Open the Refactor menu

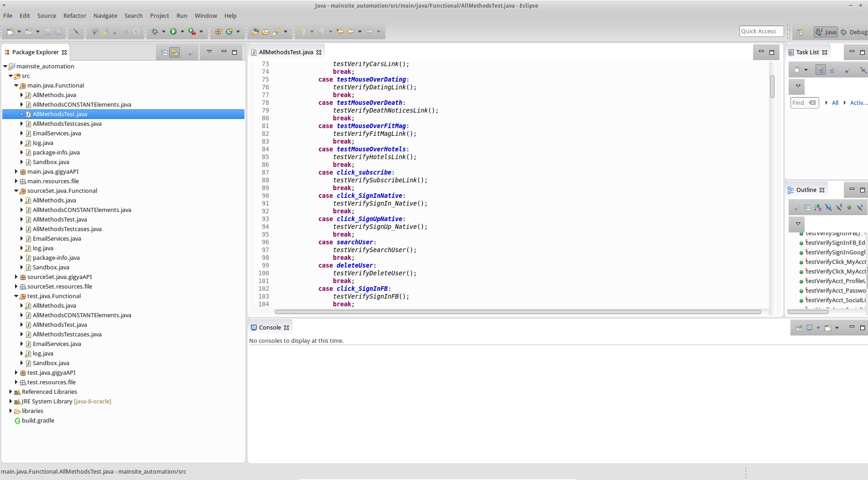pyautogui.click(x=74, y=15)
